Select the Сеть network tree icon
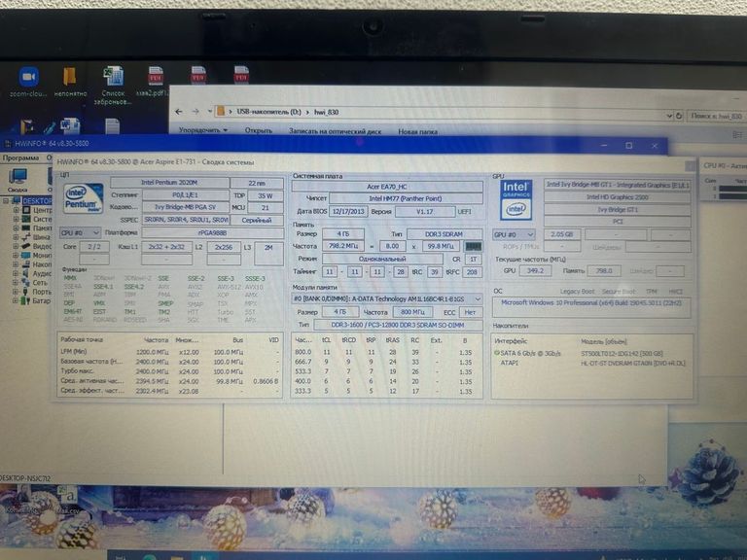This screenshot has height=560, width=747. (26, 282)
